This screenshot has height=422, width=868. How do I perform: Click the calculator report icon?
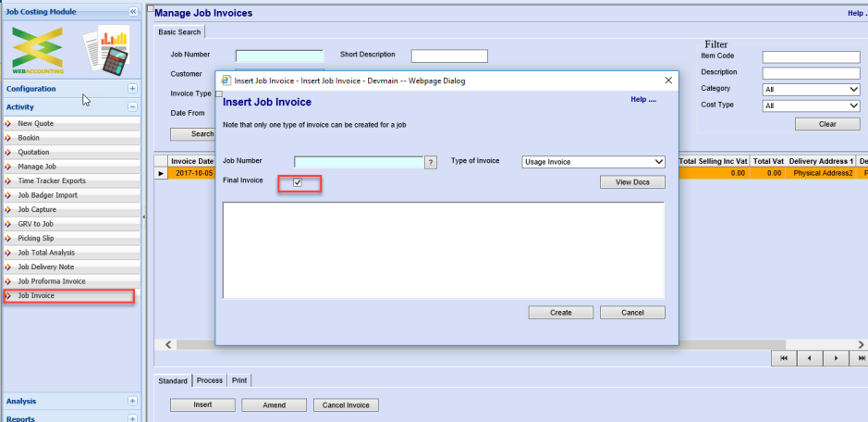tap(104, 51)
